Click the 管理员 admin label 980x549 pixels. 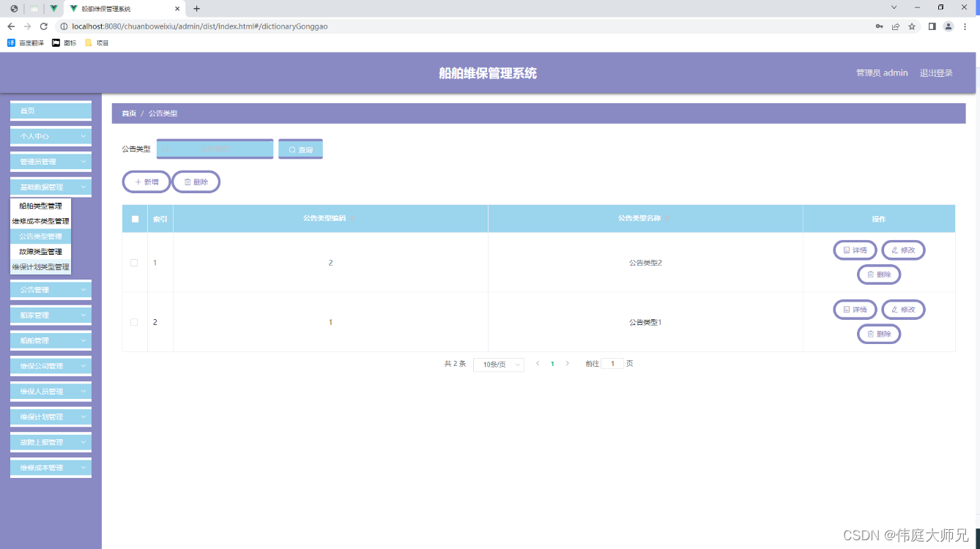coord(882,73)
